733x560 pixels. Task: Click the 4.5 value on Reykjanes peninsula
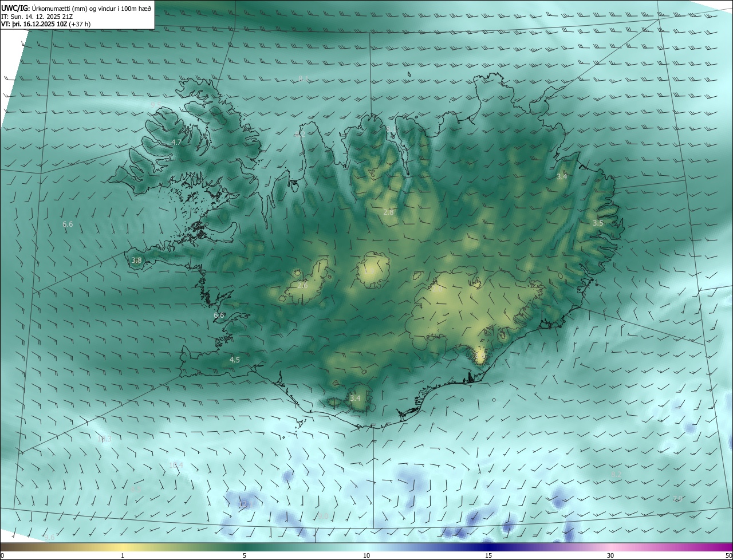(235, 360)
